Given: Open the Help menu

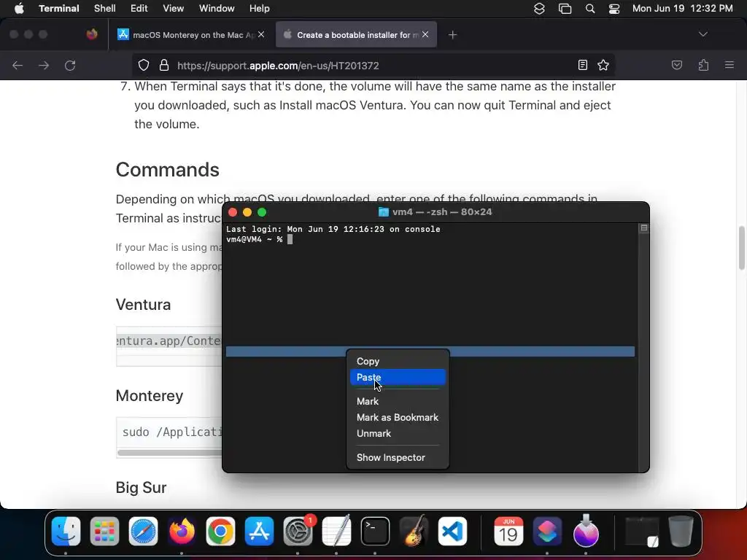Looking at the screenshot, I should click(x=259, y=9).
